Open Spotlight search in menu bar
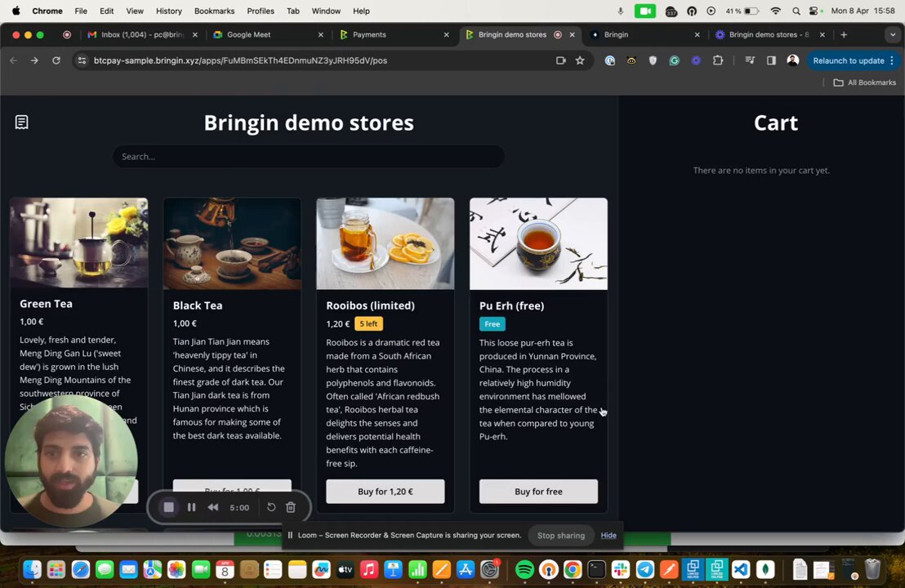The image size is (905, 588). tap(796, 11)
